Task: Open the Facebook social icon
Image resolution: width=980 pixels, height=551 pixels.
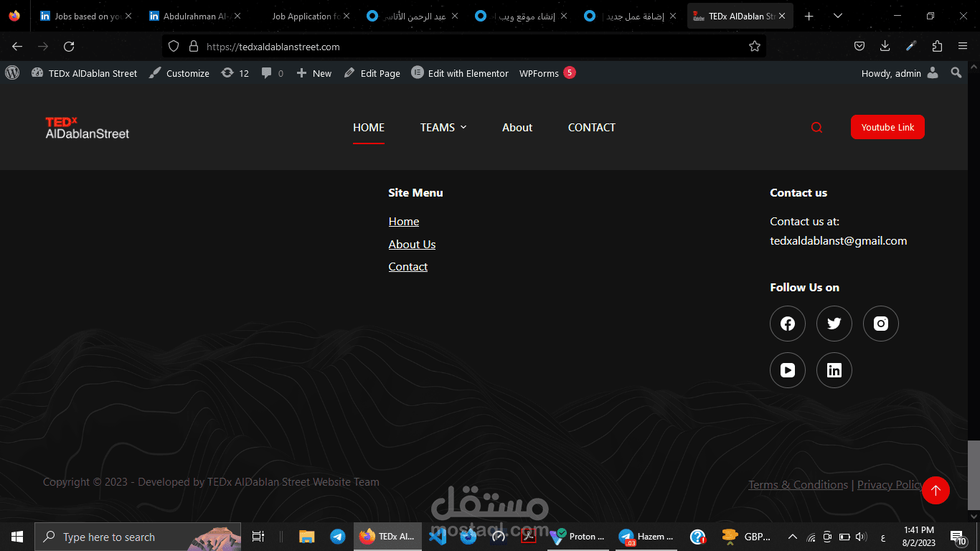Action: (788, 324)
